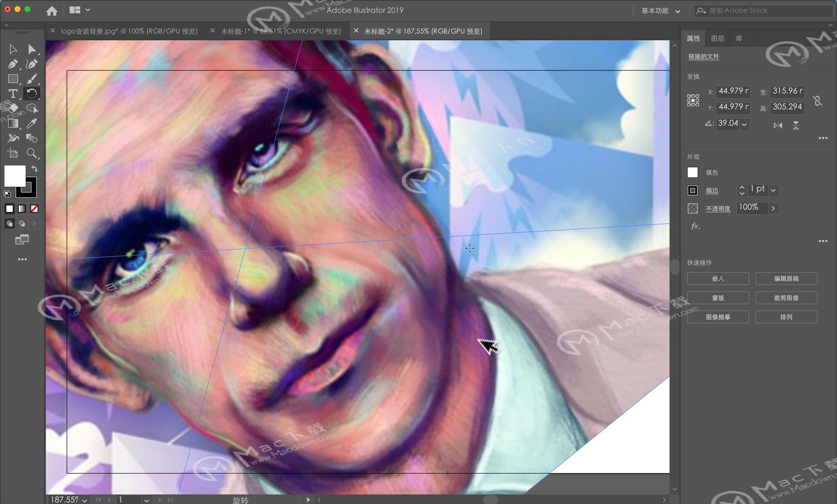Select the Direct Selection tool
Viewport: 837px width, 504px height.
(x=32, y=49)
